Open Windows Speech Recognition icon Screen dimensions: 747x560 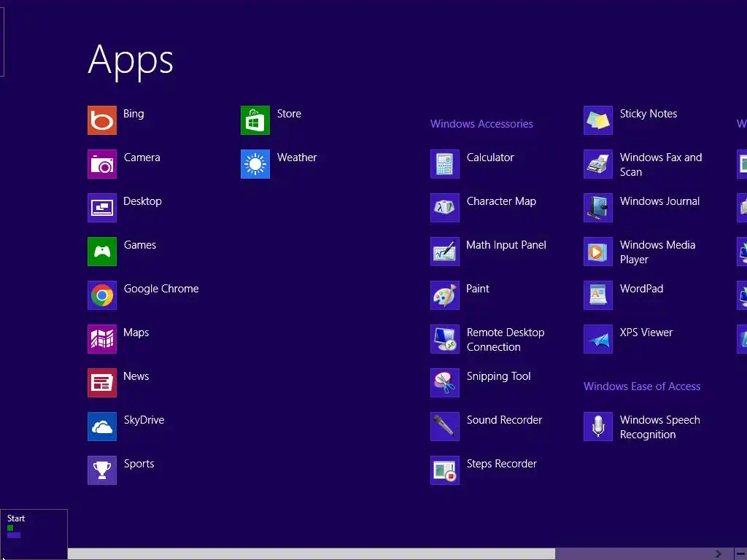598,427
